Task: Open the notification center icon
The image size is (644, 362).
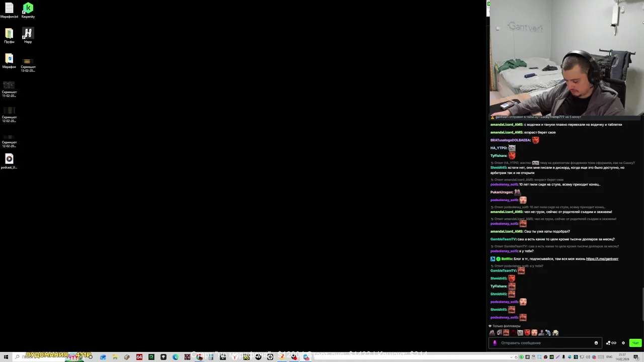Action: point(636,357)
